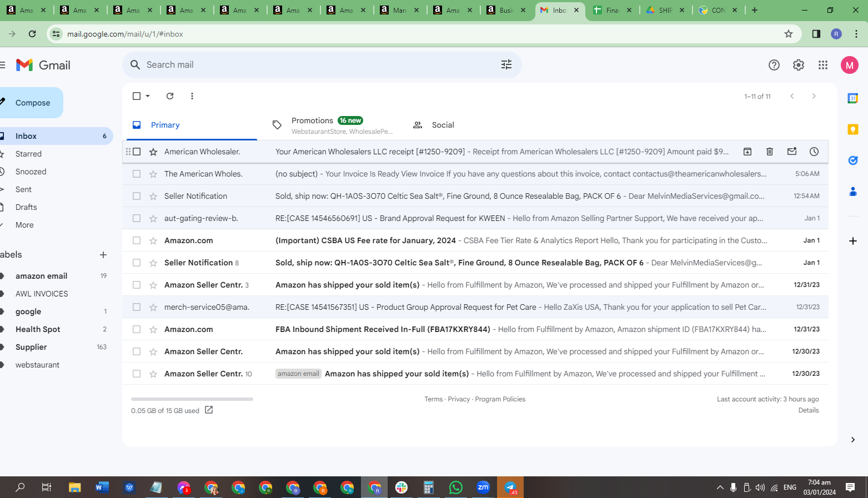Viewport: 868px width, 498px height.
Task: Open Google Calendar side panel
Action: 853,98
